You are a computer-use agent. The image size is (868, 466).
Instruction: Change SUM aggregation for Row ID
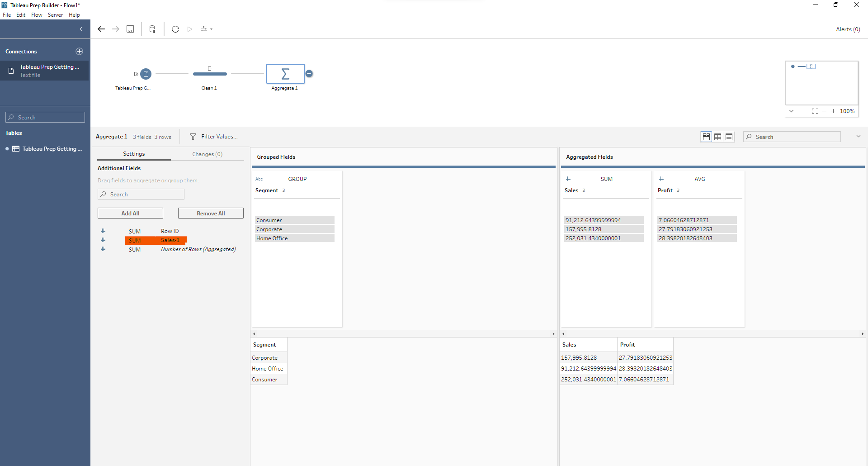click(135, 231)
